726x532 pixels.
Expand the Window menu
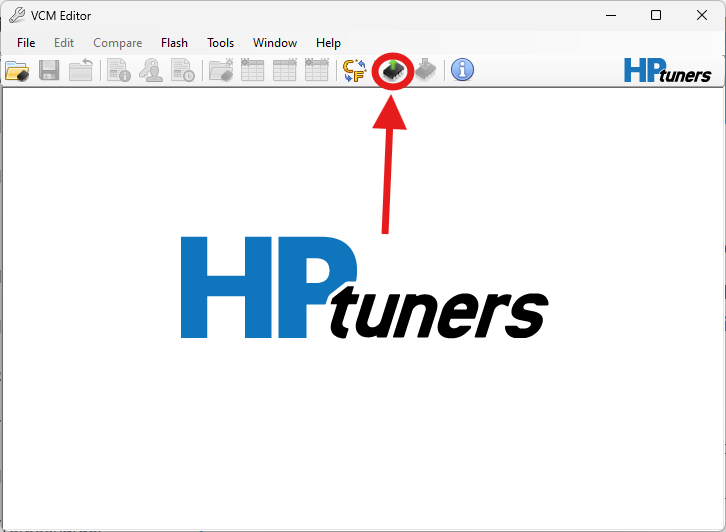point(274,43)
